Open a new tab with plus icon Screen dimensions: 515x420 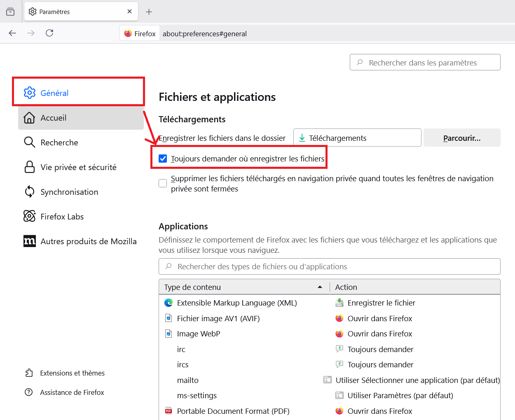pyautogui.click(x=149, y=12)
